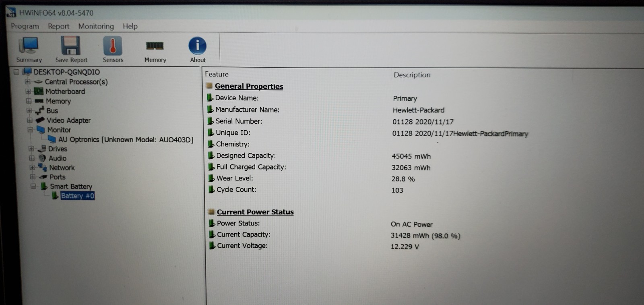Click the Current Power Status heading
Viewport: 644px width, 305px height.
coord(255,212)
